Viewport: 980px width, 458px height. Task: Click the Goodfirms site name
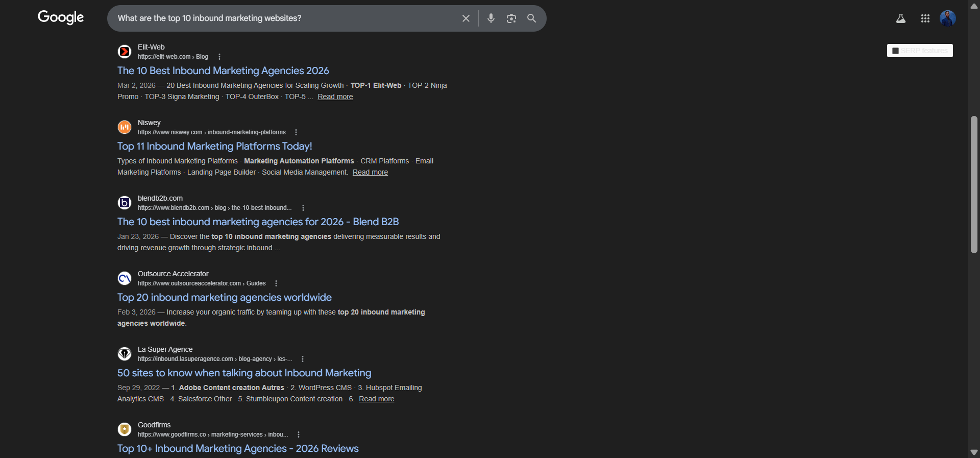[x=154, y=425]
